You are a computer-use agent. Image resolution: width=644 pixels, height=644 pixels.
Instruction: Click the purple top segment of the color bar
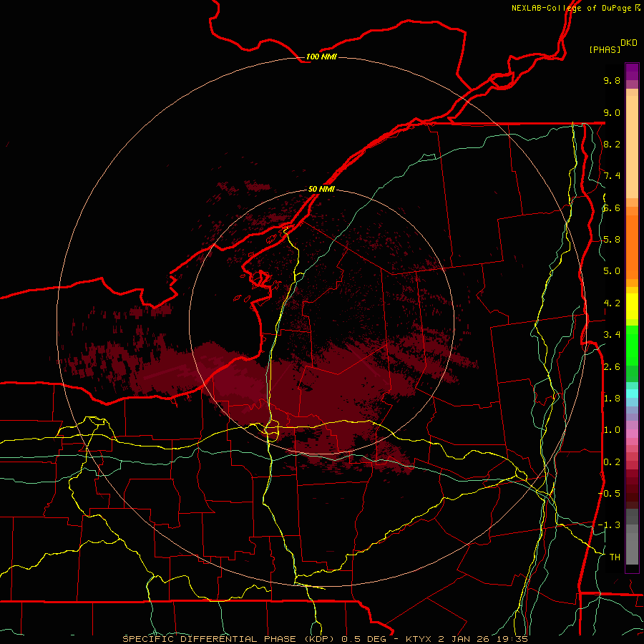632,72
